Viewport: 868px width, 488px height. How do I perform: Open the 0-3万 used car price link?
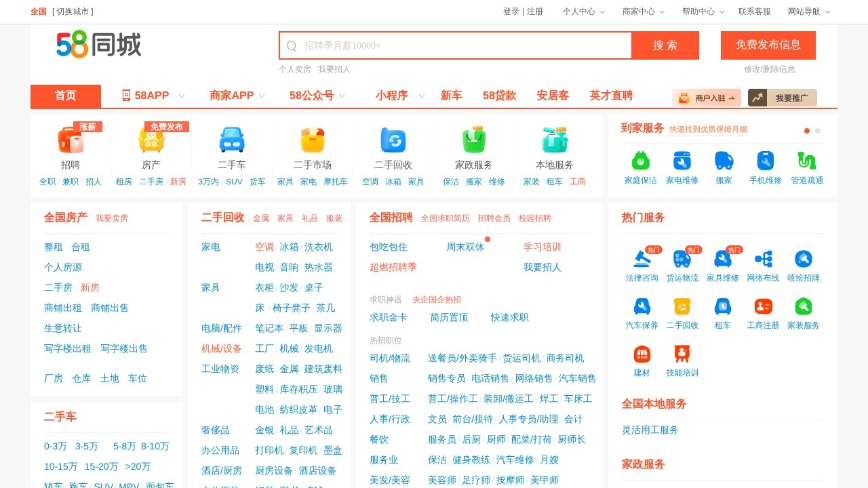(x=56, y=446)
